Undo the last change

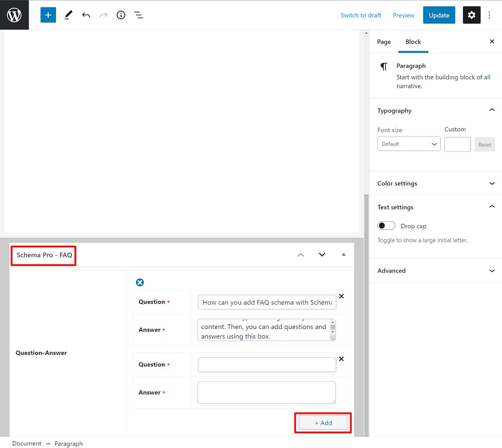[86, 15]
